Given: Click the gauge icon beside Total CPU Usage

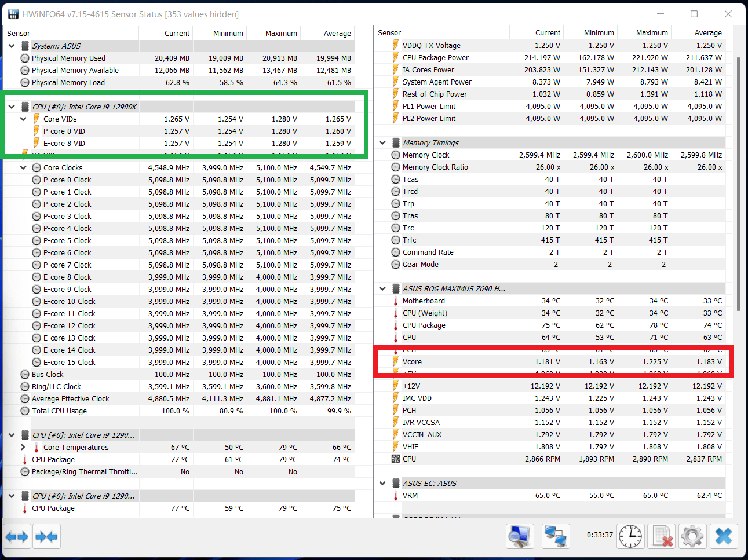Looking at the screenshot, I should (x=25, y=411).
